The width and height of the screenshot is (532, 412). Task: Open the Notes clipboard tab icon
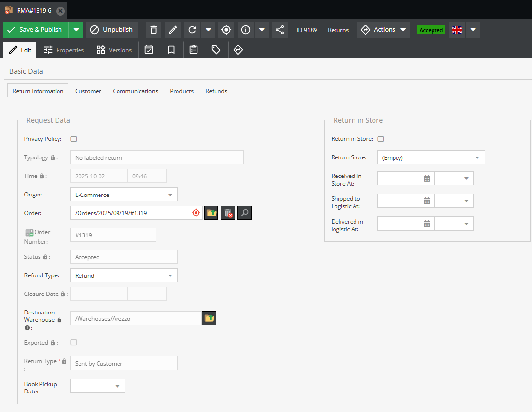(x=194, y=50)
